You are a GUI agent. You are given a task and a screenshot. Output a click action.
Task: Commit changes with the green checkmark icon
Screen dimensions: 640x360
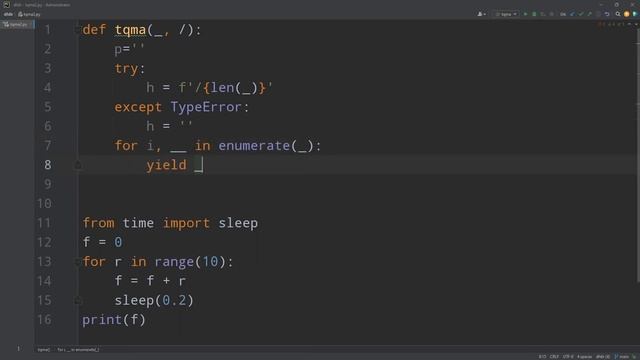click(581, 14)
